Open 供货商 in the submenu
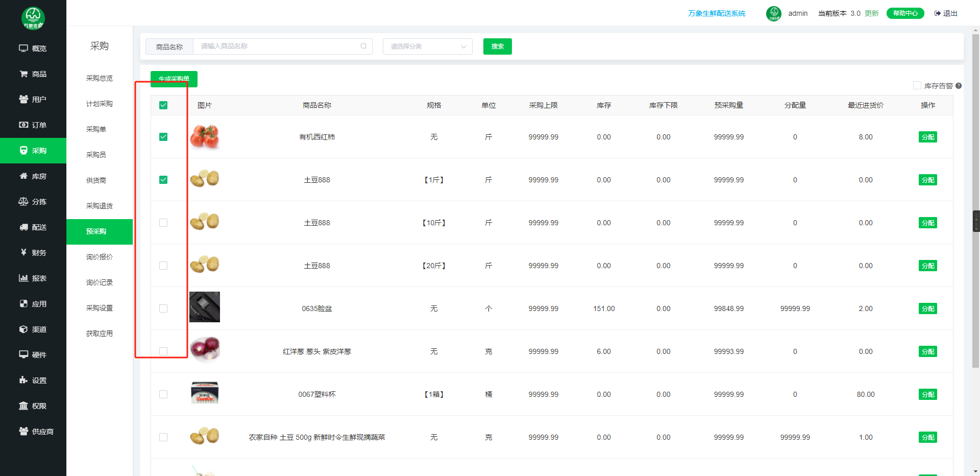The width and height of the screenshot is (980, 476). coord(96,180)
